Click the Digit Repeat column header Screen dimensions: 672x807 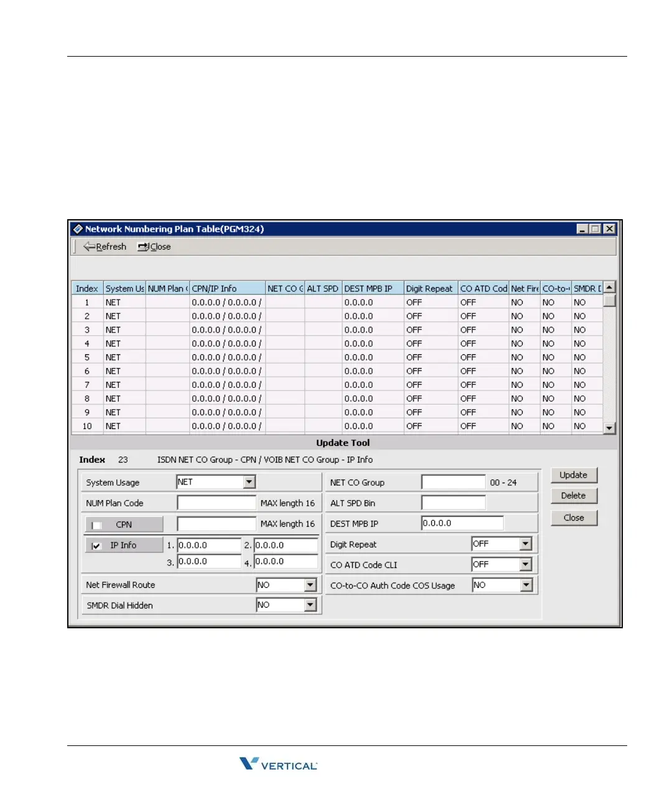tap(431, 288)
